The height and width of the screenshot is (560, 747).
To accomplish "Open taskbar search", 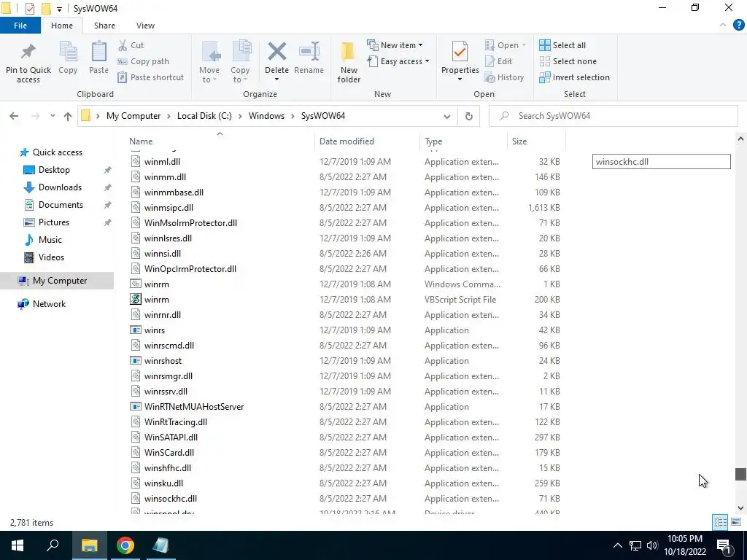I will coord(53,545).
